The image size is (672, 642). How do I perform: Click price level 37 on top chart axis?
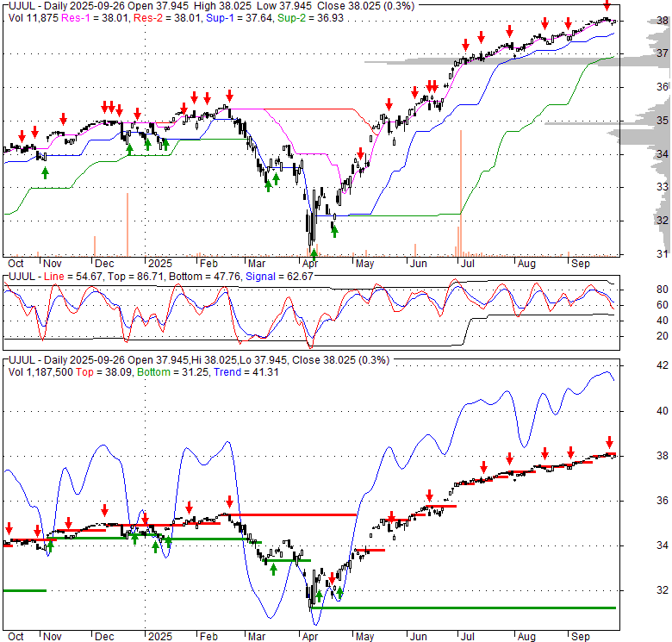click(663, 53)
